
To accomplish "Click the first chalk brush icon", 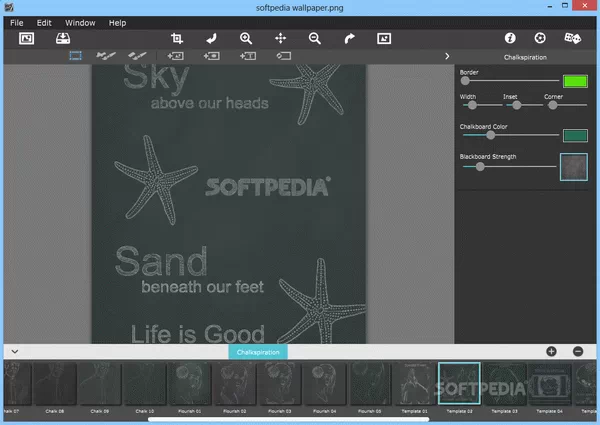I will (x=106, y=56).
